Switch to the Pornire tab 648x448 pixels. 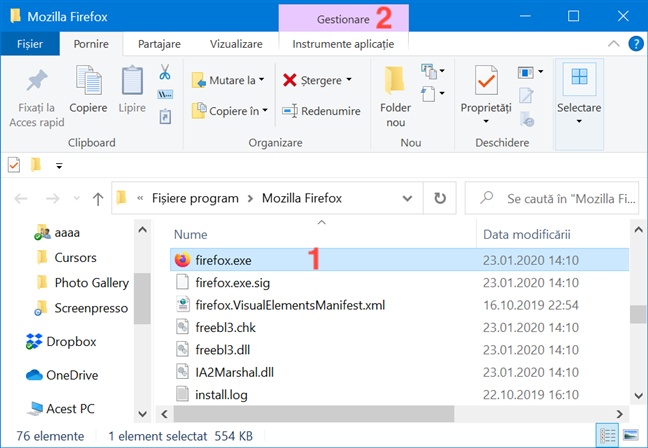(x=91, y=44)
